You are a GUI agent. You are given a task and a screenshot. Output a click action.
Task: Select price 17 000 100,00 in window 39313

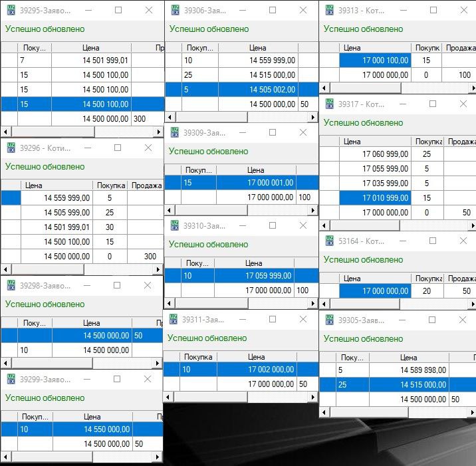click(x=375, y=60)
